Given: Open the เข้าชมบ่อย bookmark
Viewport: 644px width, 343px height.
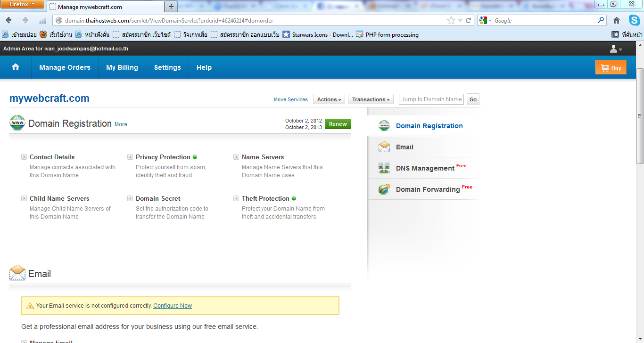Looking at the screenshot, I should coord(19,34).
